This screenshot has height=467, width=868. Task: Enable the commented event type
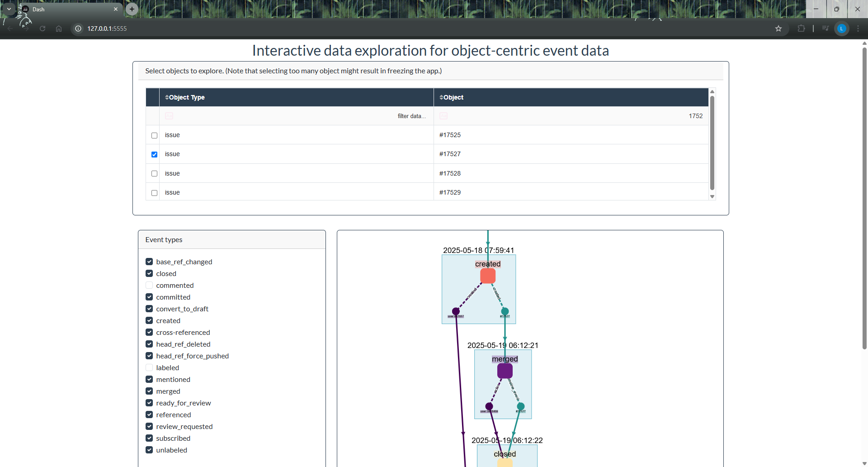(x=149, y=286)
